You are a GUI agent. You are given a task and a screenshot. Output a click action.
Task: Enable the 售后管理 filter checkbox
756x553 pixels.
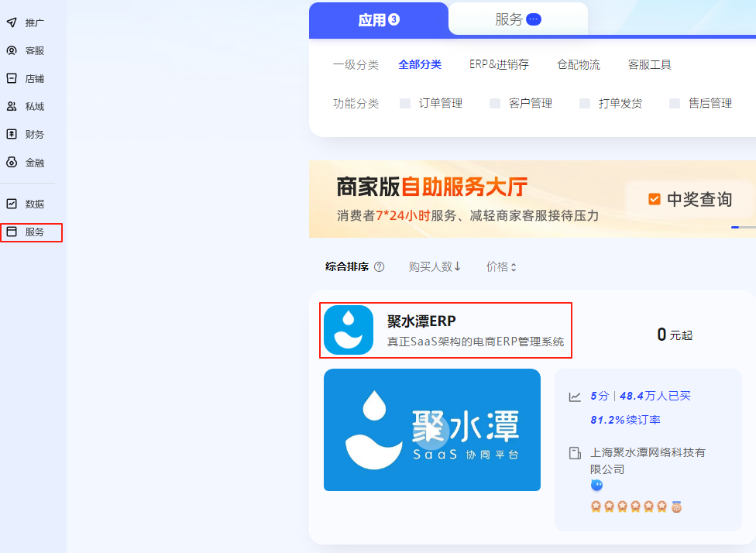[x=675, y=103]
